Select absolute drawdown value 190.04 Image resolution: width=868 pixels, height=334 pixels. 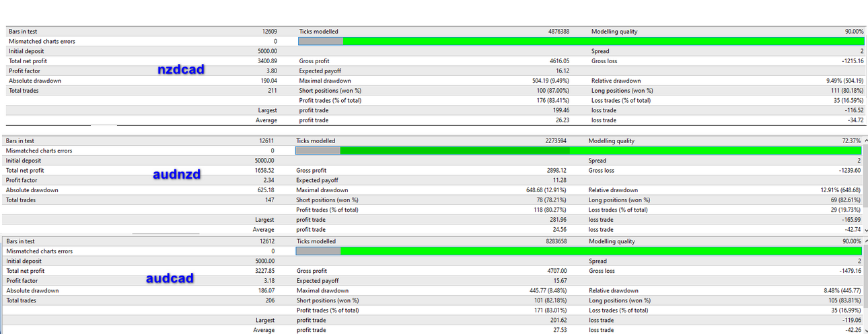[x=268, y=81]
